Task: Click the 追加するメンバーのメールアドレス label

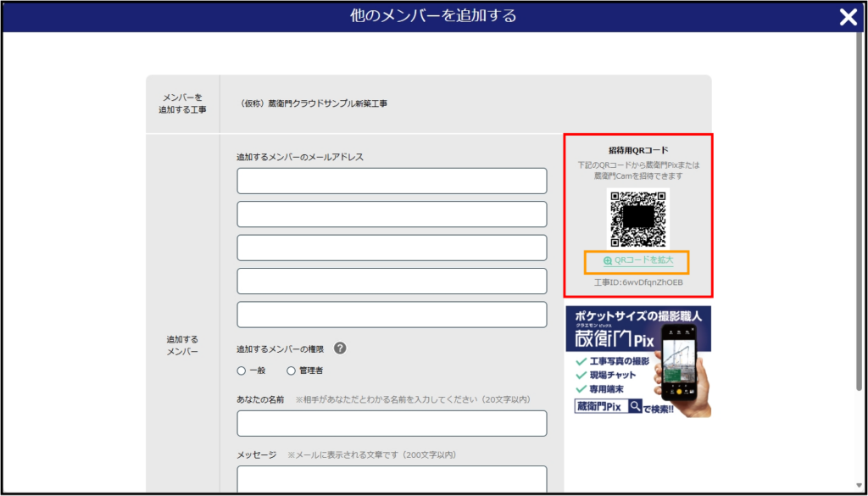Action: click(x=301, y=157)
